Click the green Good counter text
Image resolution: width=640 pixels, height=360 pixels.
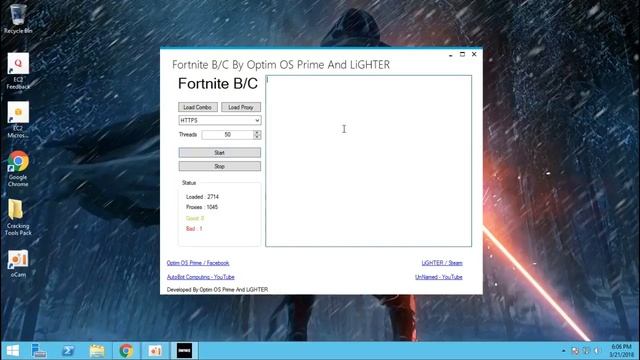195,218
